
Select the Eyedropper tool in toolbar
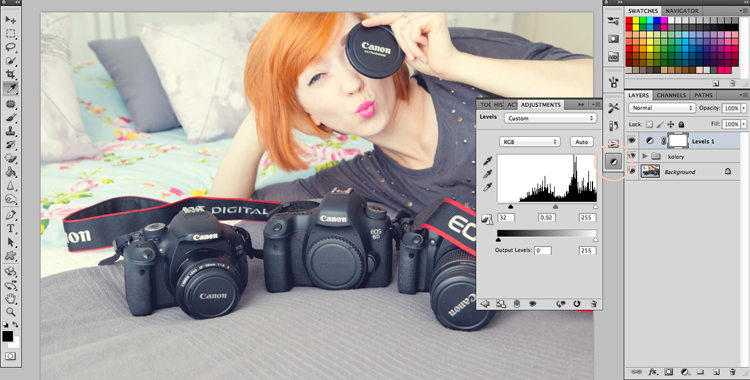point(10,88)
